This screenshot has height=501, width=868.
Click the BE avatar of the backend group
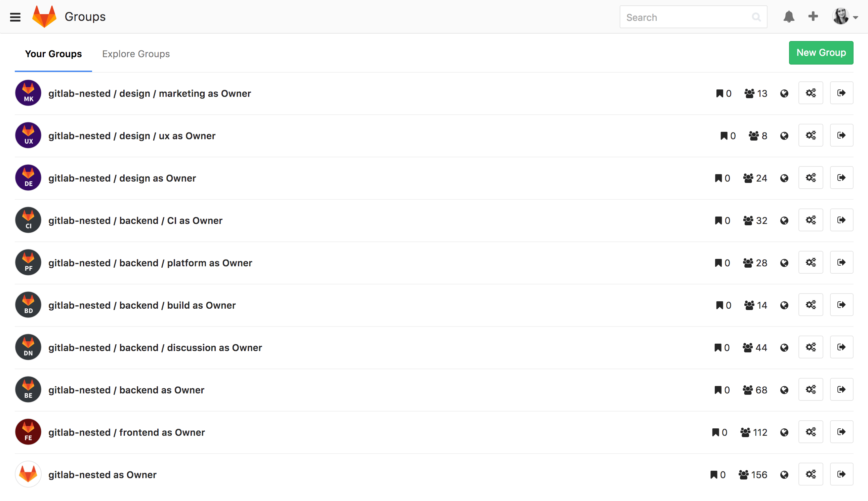28,389
